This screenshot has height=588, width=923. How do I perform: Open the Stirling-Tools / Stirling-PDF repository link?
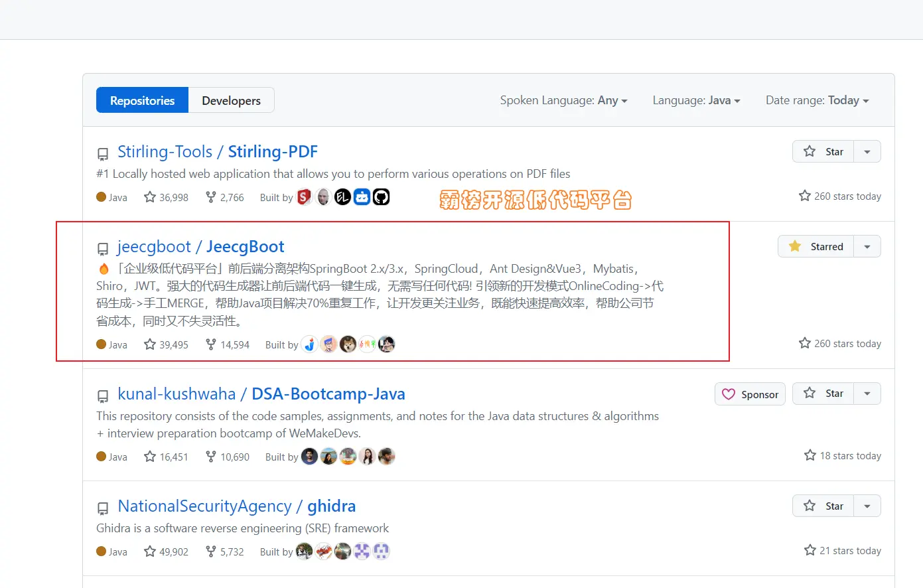(218, 151)
